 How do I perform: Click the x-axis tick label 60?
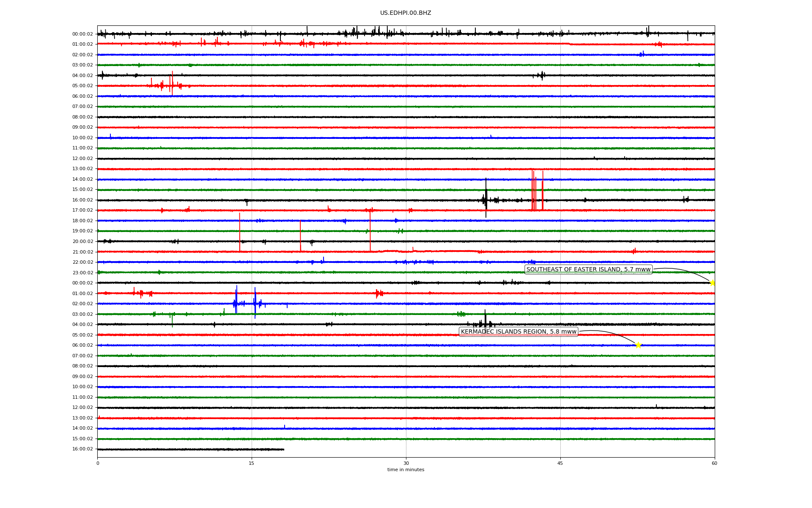tap(714, 463)
